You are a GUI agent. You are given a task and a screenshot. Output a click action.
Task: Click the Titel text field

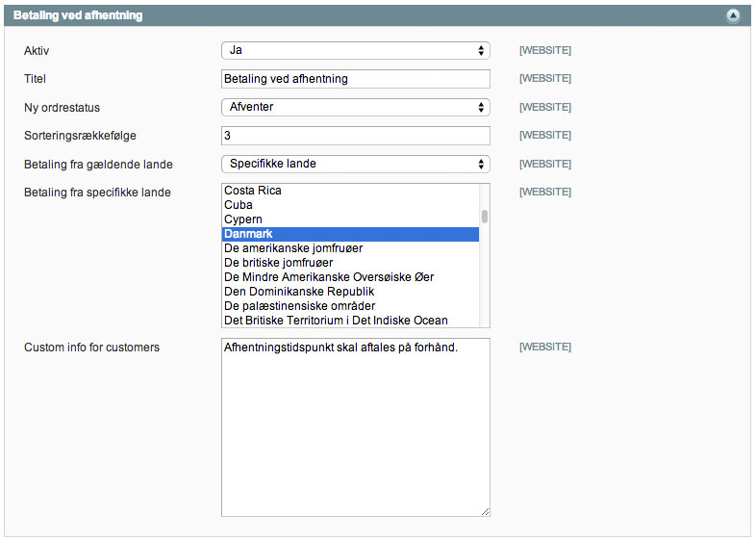pos(355,79)
